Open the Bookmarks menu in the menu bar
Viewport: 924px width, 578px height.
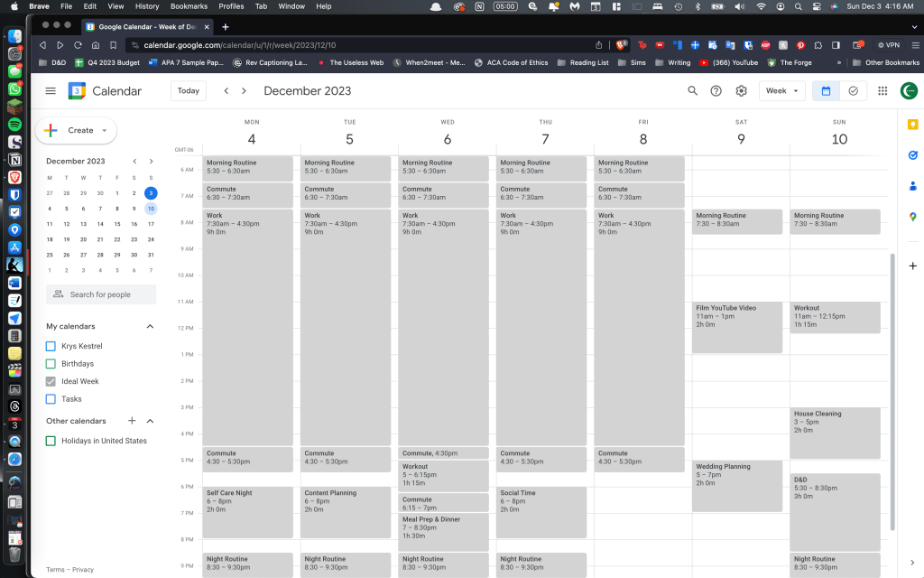(x=189, y=6)
